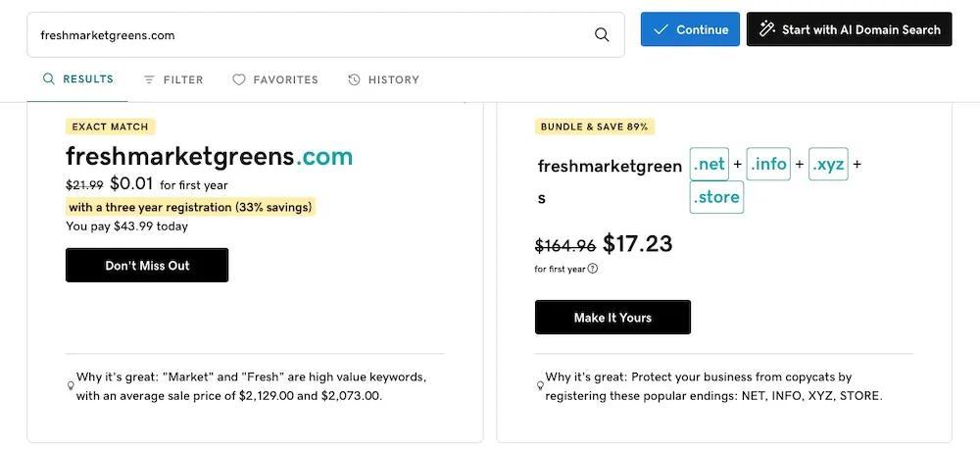Switch to the Results tab

coord(77,79)
